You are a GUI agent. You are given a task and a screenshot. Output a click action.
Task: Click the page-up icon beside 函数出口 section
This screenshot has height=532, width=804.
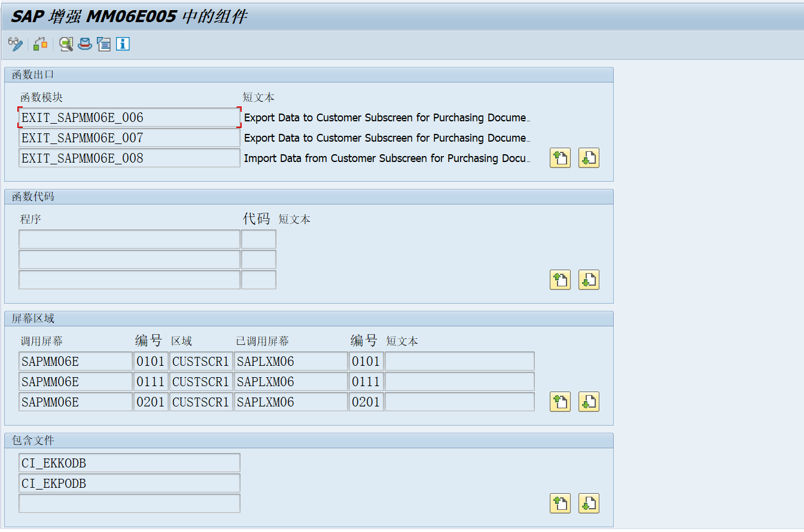click(560, 158)
